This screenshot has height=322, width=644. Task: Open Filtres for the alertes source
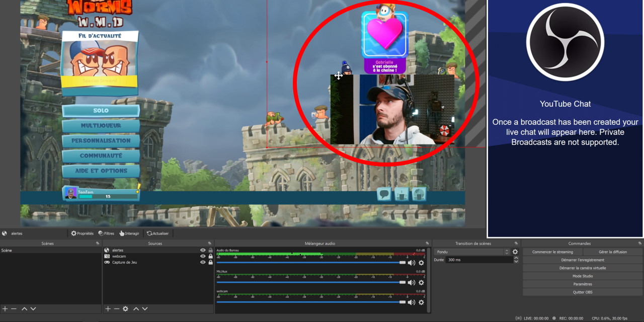pos(106,233)
